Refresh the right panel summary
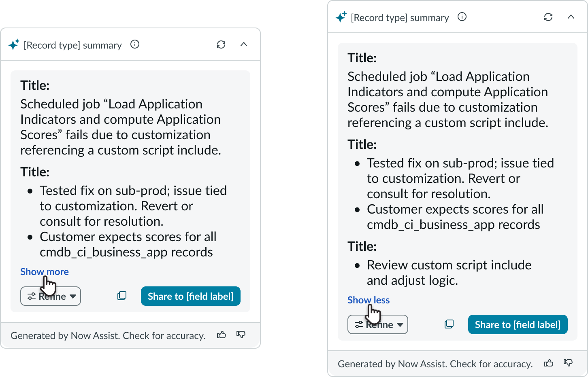The height and width of the screenshot is (377, 588). (x=548, y=17)
